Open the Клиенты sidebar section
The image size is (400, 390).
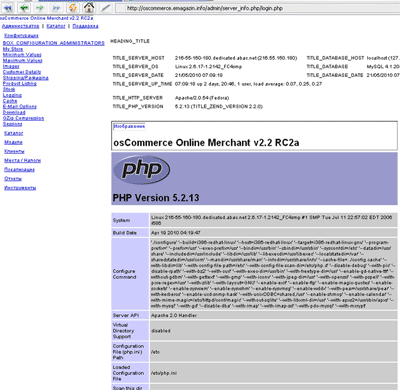coord(14,151)
